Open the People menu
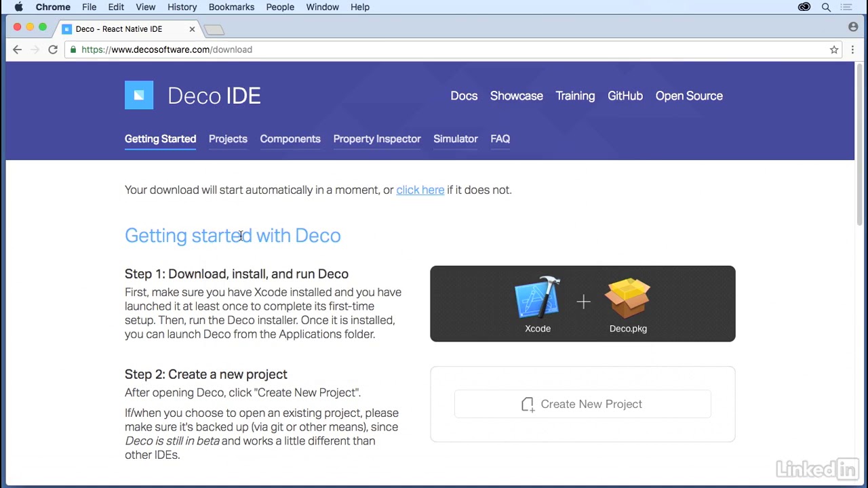 [x=280, y=7]
